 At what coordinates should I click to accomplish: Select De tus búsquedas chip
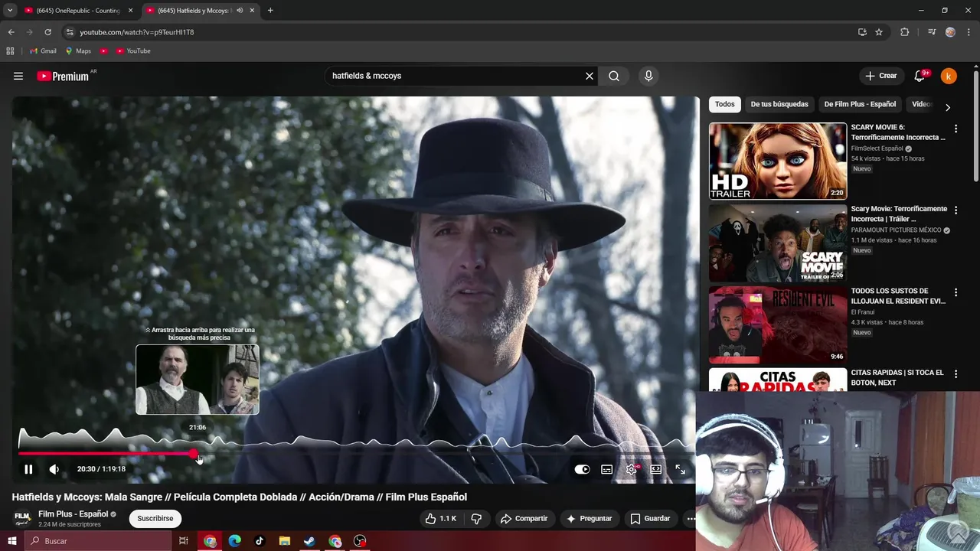click(x=779, y=104)
